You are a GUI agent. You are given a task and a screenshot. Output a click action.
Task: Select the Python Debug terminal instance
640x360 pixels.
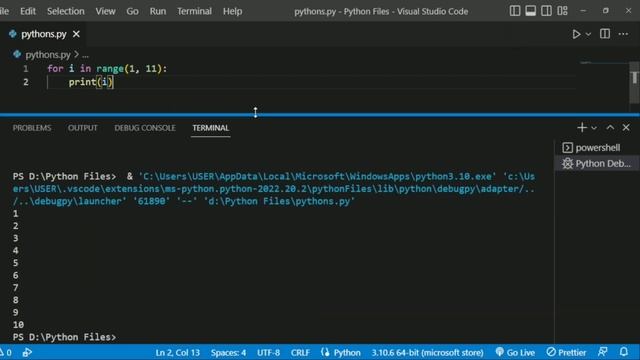[x=597, y=164]
